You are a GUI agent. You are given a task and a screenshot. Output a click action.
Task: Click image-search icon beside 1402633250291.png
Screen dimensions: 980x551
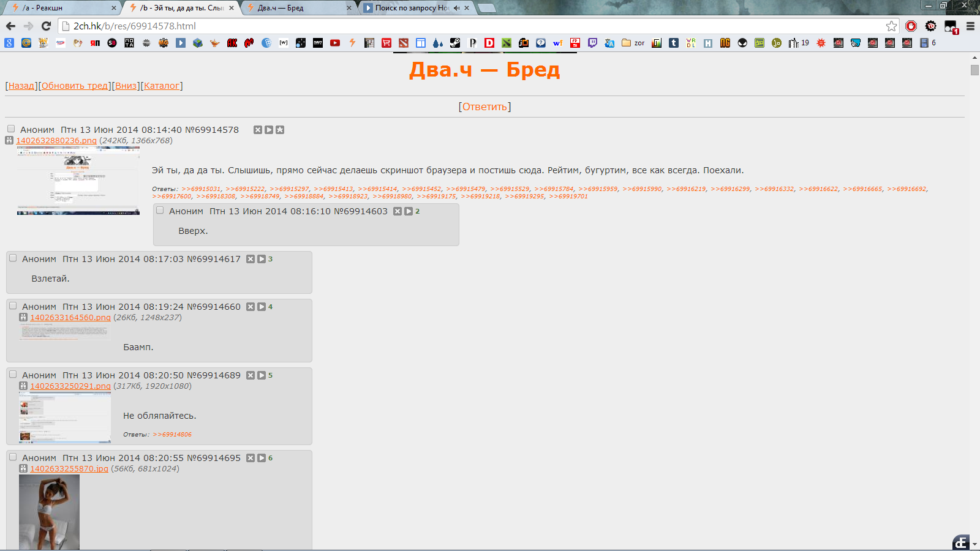[23, 386]
